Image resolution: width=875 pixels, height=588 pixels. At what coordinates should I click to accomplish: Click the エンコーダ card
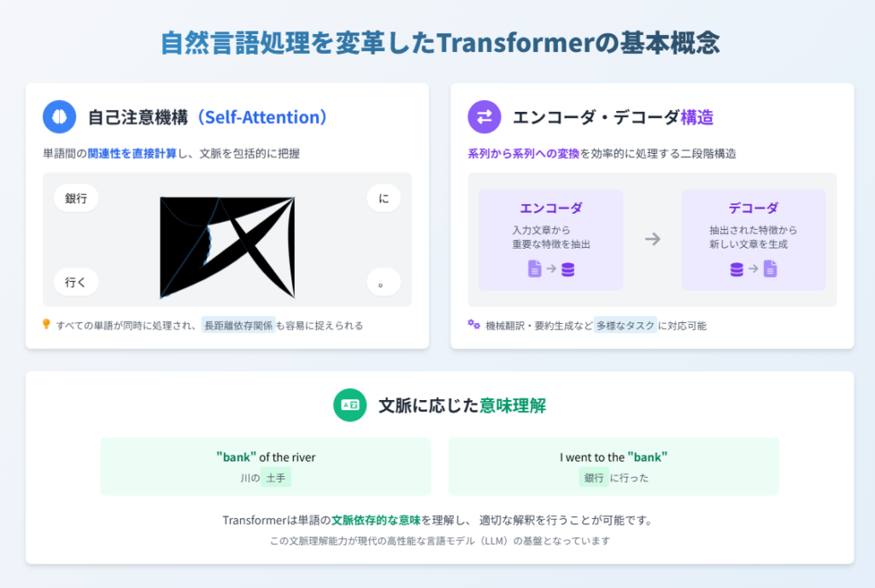(551, 240)
